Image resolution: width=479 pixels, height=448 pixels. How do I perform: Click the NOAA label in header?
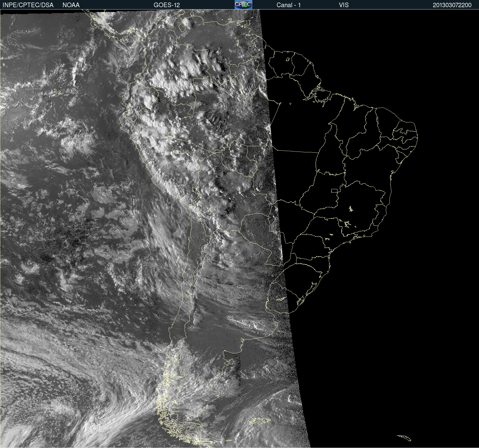pyautogui.click(x=71, y=5)
